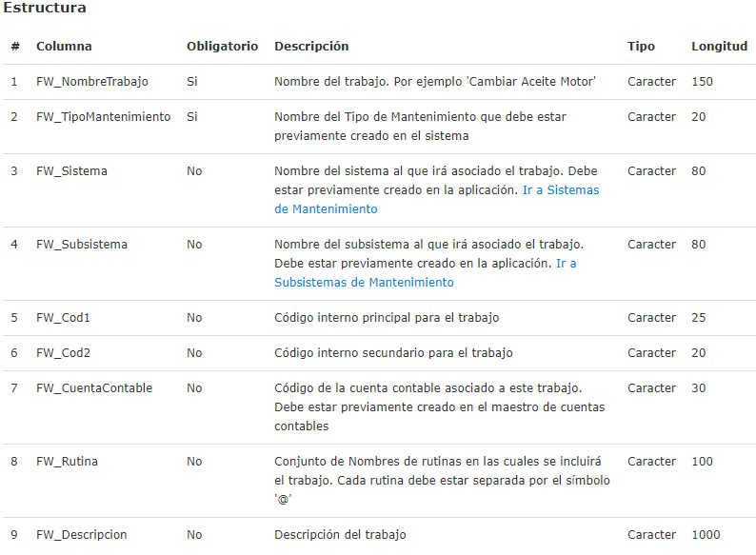756x555 pixels.
Task: Click the FW_Subsistema cell
Action: point(81,245)
